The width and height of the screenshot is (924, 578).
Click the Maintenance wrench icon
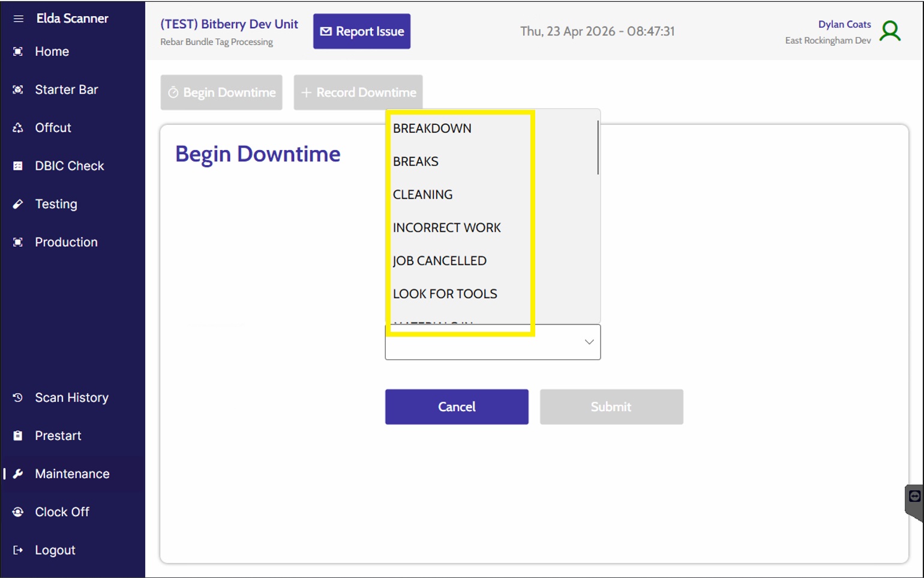click(x=18, y=474)
